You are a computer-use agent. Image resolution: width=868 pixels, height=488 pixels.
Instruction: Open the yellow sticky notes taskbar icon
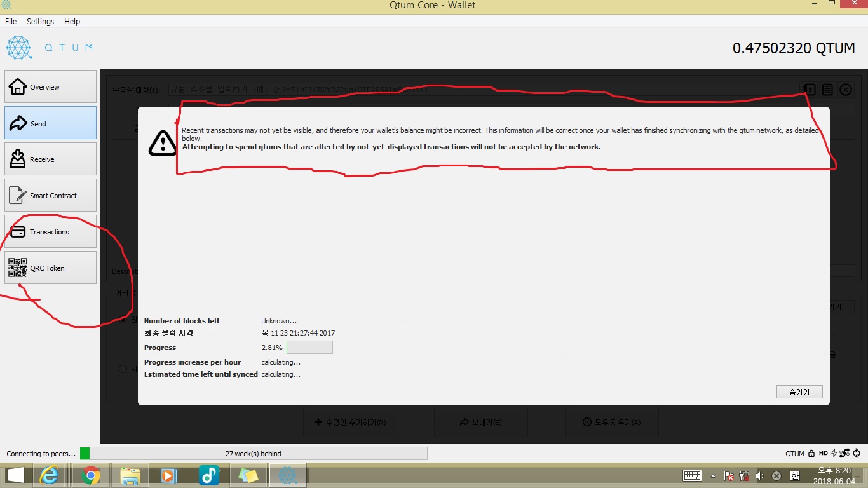click(x=248, y=475)
